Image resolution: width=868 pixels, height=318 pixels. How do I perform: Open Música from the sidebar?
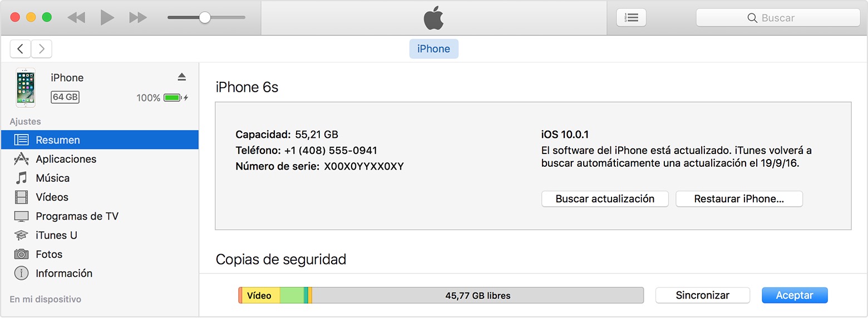pyautogui.click(x=52, y=178)
